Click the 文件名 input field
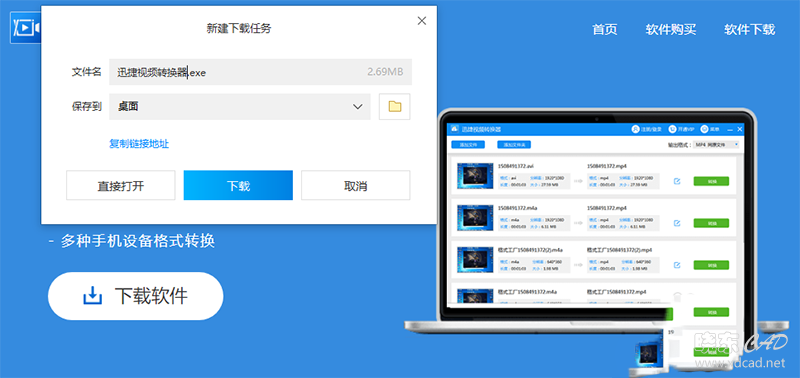This screenshot has height=378, width=800. 261,72
